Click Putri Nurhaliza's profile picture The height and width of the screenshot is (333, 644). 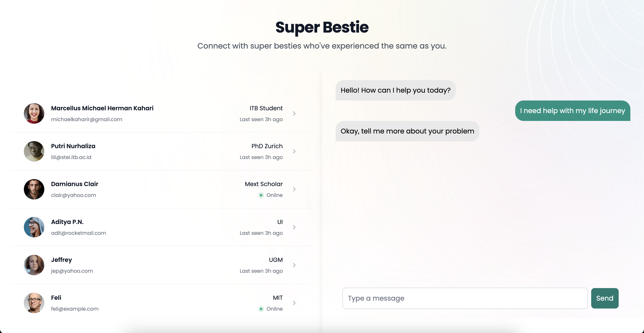point(34,151)
